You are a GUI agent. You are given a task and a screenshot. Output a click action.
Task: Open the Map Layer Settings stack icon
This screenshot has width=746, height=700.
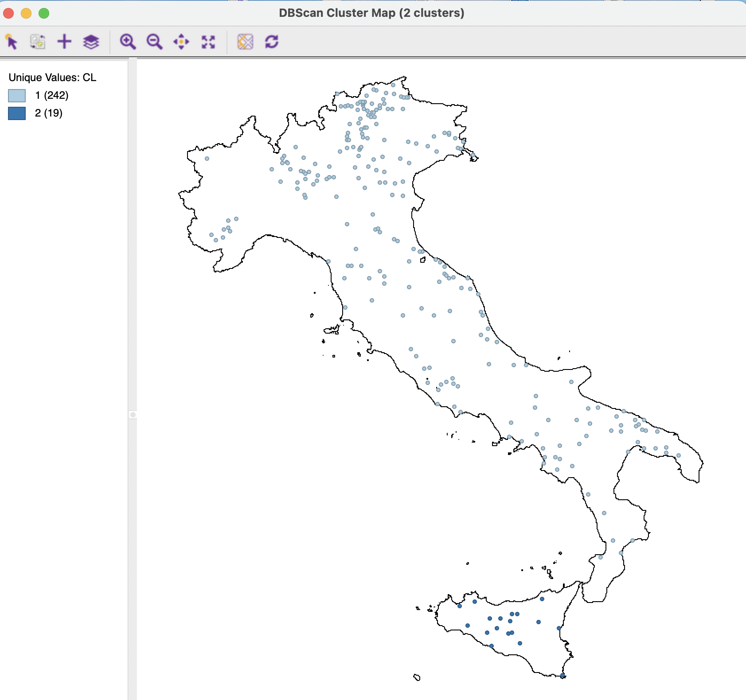[91, 42]
